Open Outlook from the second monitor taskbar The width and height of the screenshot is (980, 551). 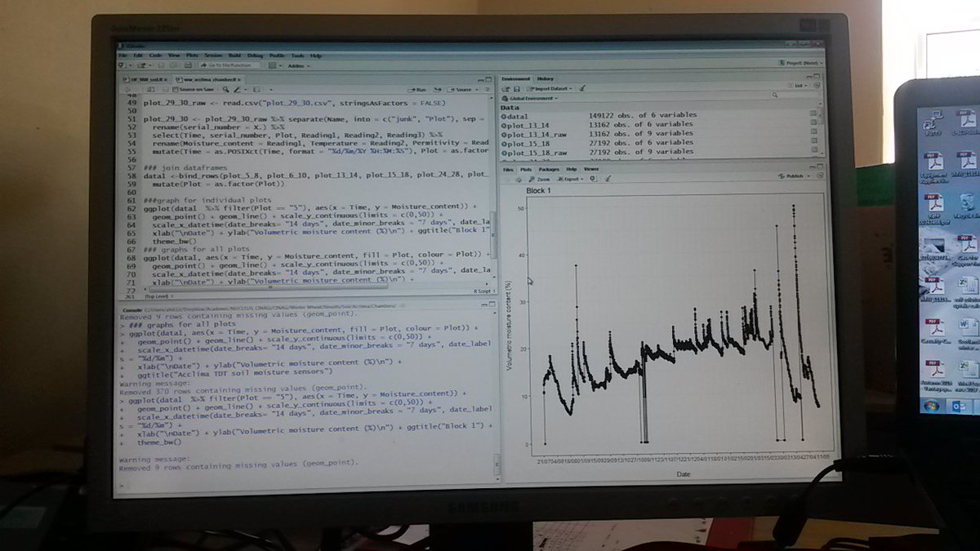(960, 407)
